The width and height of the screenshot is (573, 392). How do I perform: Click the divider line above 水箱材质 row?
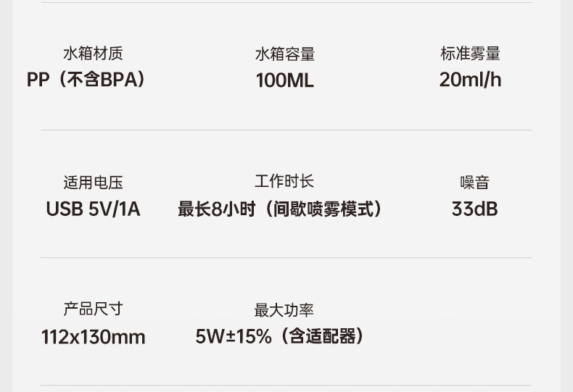click(x=286, y=3)
